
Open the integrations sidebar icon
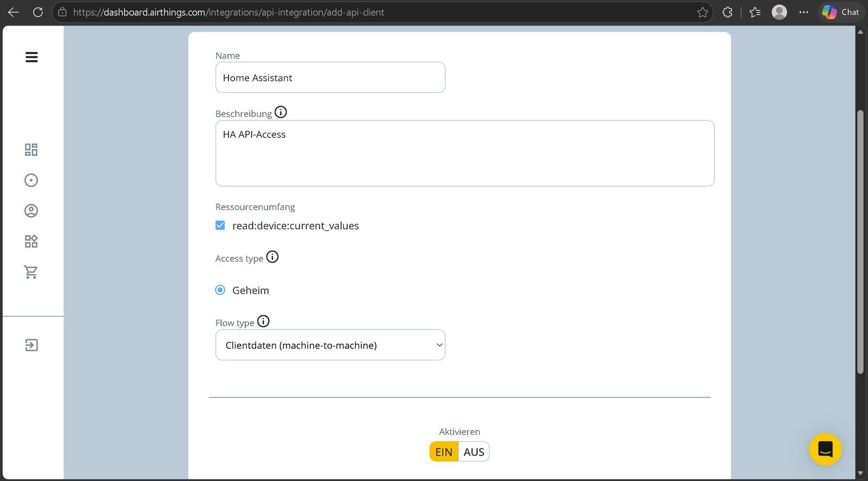click(31, 242)
